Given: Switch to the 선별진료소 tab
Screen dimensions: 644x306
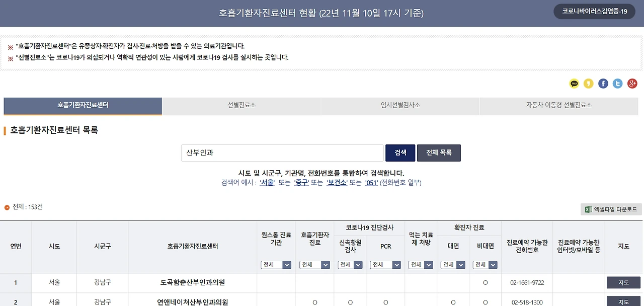Looking at the screenshot, I should click(x=241, y=106).
